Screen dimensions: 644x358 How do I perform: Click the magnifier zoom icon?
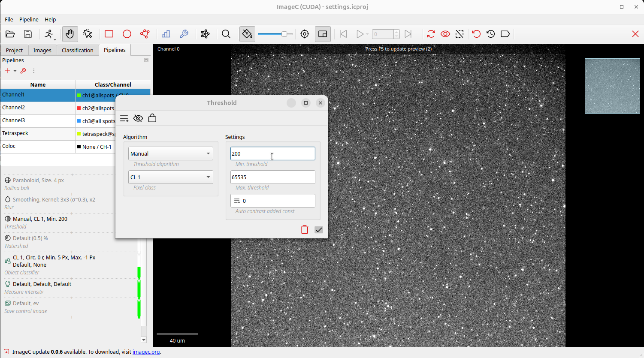tap(226, 34)
